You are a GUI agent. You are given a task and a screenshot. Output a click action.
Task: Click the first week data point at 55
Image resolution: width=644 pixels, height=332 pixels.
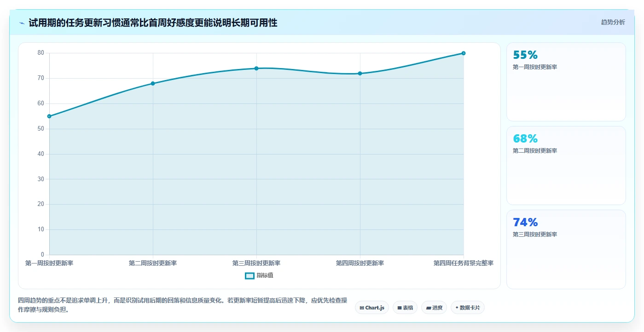[49, 116]
